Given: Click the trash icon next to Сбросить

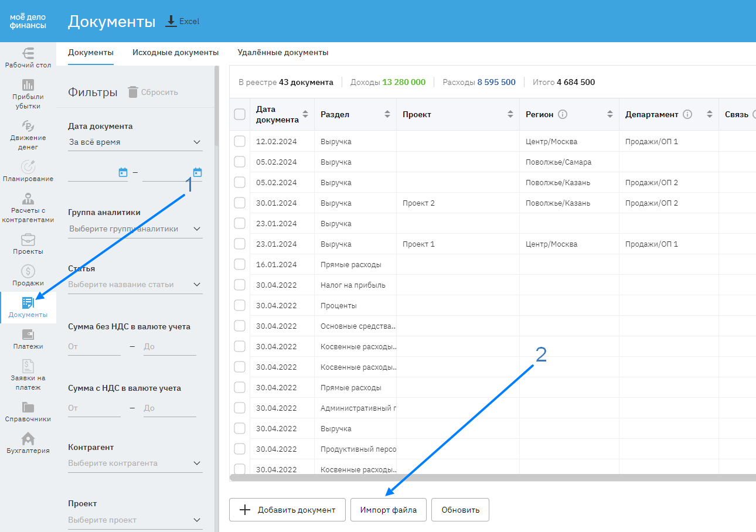Looking at the screenshot, I should pos(133,92).
